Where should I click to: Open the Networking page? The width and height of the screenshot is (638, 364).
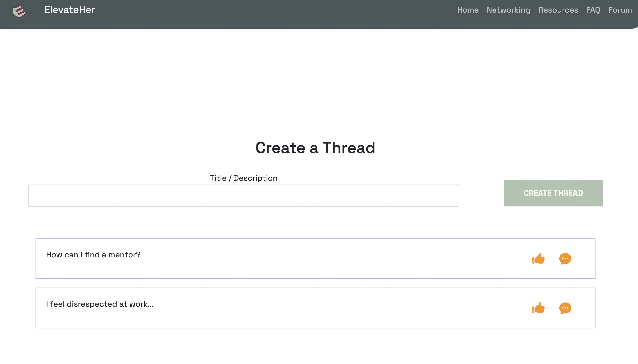(x=508, y=10)
